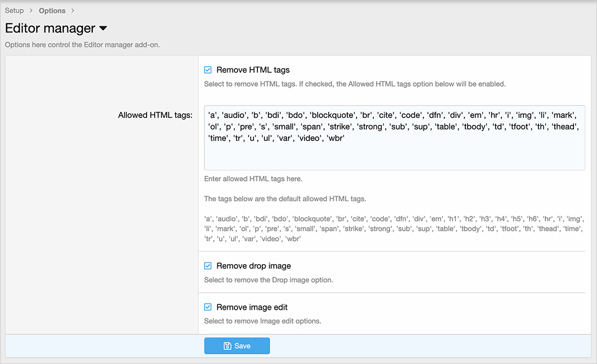Go to the Setup breadcrumb
The image size is (597, 364).
coord(14,11)
